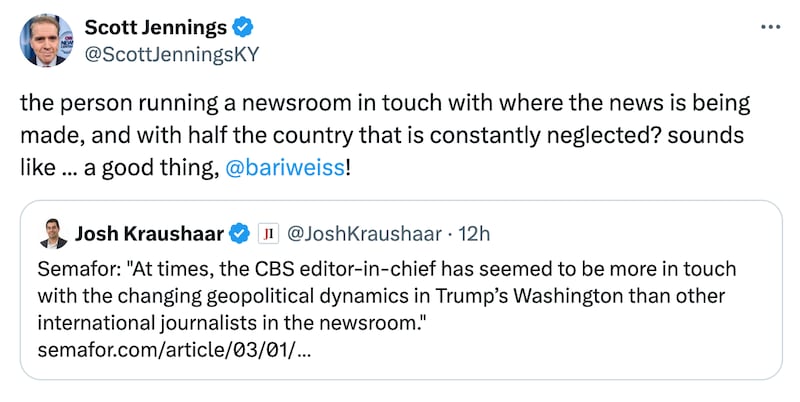
Task: Click the word "Semafor:" starting the quote
Action: [74, 270]
